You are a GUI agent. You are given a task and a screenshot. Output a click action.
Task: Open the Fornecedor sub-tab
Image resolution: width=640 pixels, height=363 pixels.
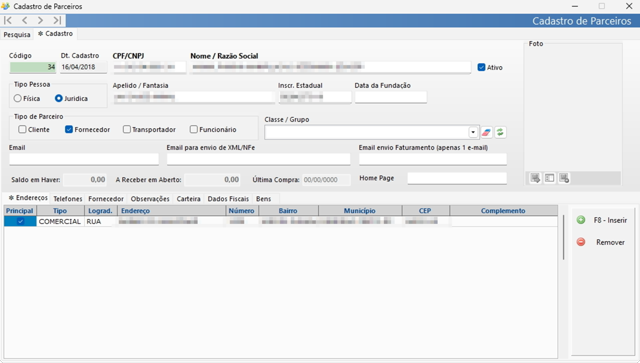[x=106, y=199]
